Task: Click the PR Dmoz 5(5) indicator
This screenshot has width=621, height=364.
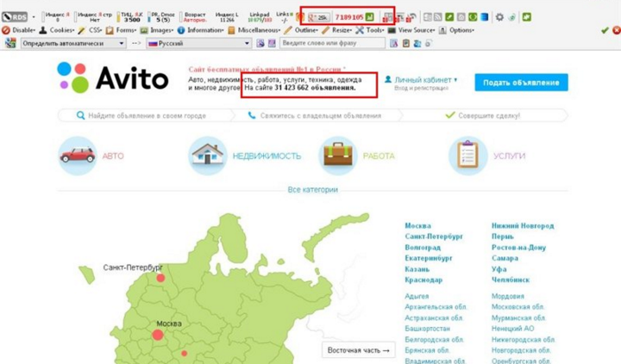Action: pyautogui.click(x=161, y=17)
